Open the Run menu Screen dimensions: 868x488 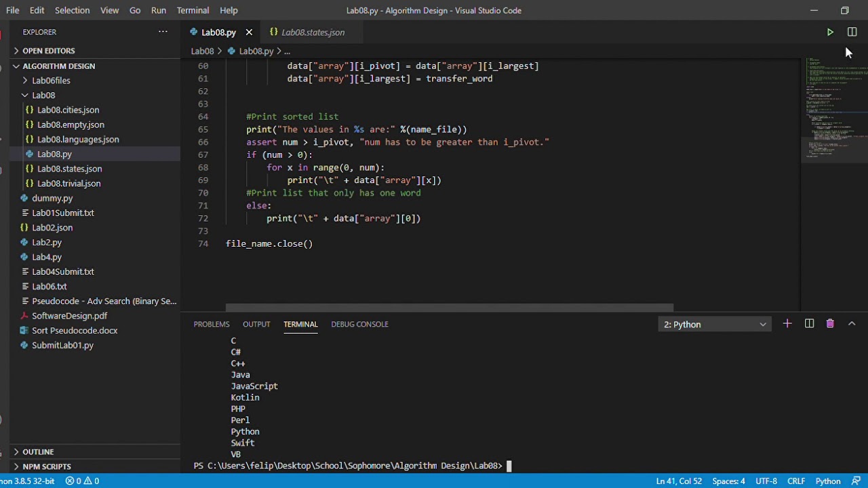tap(159, 10)
